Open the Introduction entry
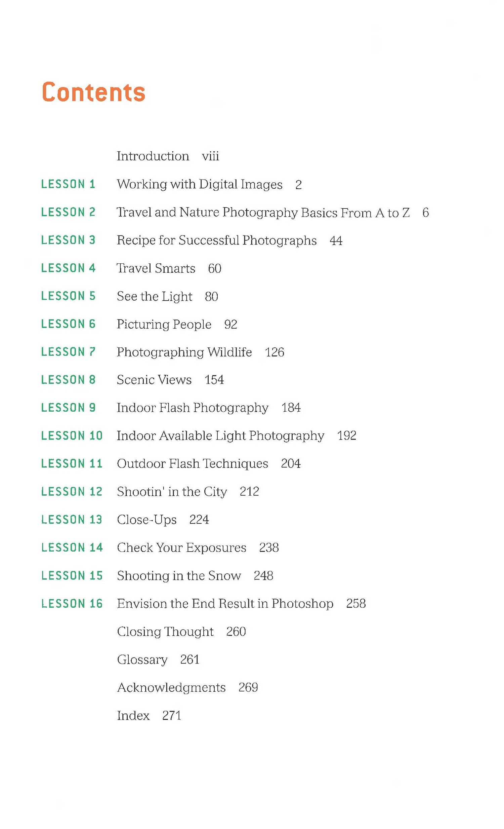The width and height of the screenshot is (504, 829). [153, 156]
